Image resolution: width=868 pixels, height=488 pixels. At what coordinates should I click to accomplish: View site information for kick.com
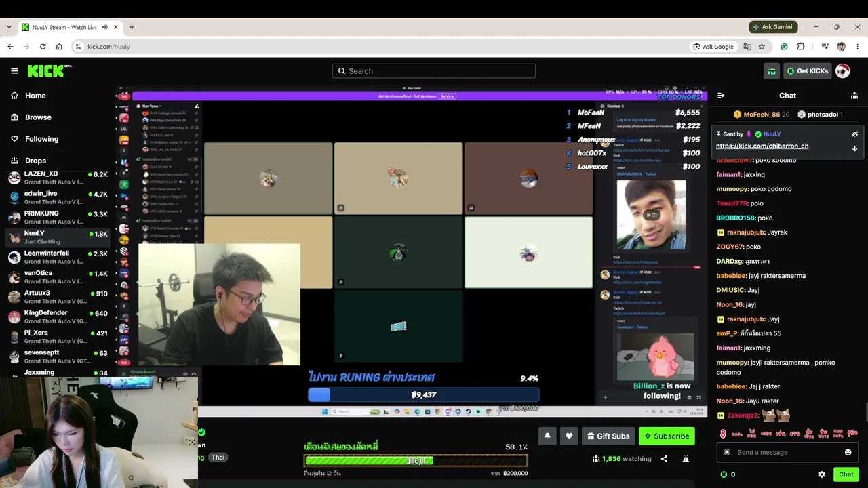pyautogui.click(x=79, y=47)
